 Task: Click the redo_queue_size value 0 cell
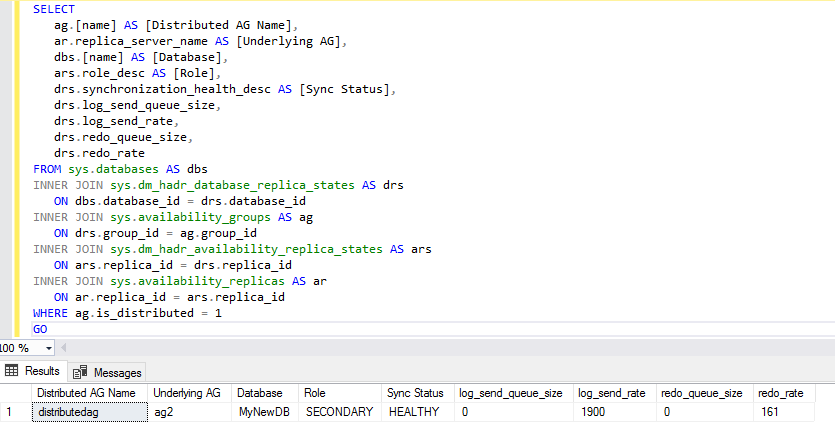coord(705,412)
